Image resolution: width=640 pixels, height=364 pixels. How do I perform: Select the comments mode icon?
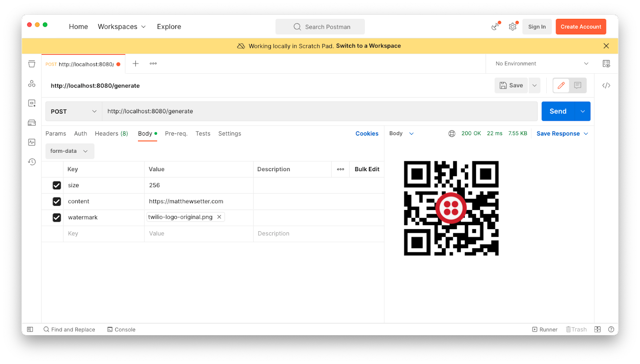coord(578,85)
